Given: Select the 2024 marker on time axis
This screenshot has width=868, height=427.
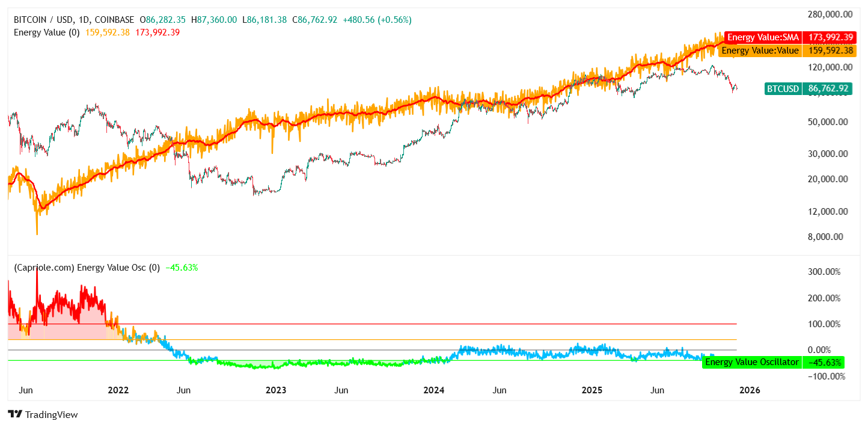Looking at the screenshot, I should pyautogui.click(x=433, y=390).
